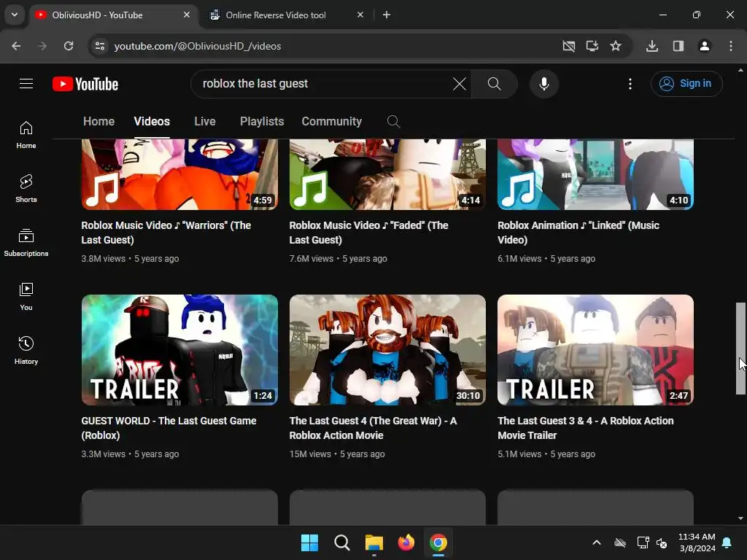747x560 pixels.
Task: Click title The Last Guest 3 & 4 trailer
Action: (586, 427)
